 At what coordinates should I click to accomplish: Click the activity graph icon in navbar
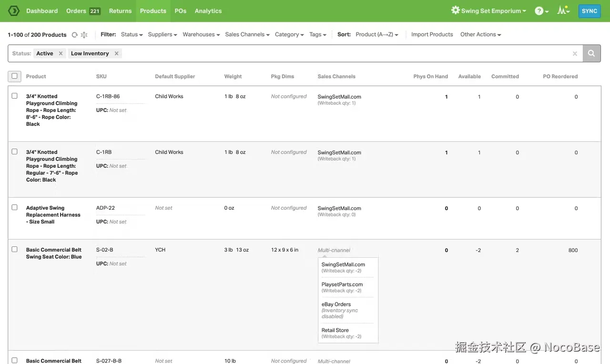click(563, 10)
